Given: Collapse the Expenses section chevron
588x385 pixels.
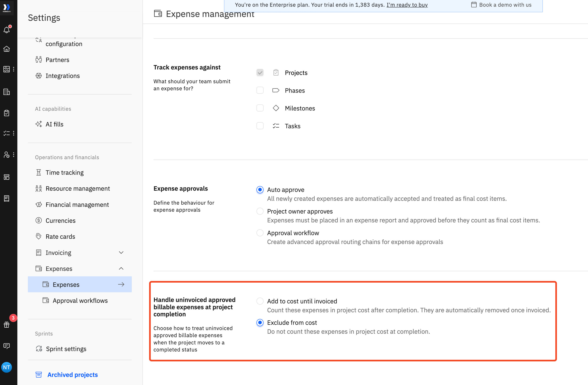Looking at the screenshot, I should [x=121, y=268].
